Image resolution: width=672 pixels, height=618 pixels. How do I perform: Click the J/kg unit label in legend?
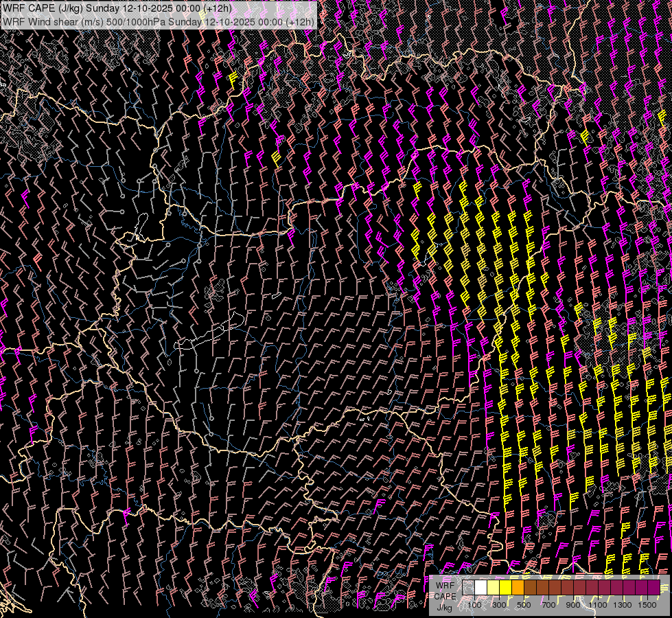coord(445,607)
